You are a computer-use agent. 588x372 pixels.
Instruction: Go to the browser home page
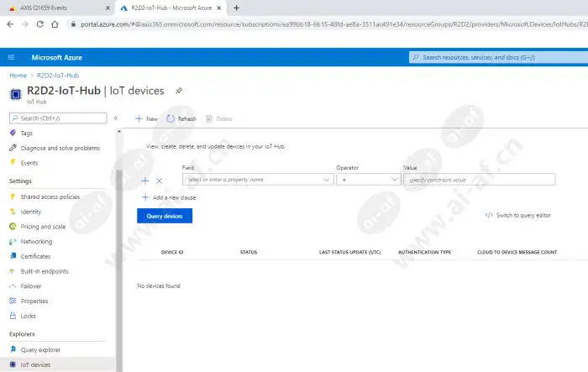[55, 24]
